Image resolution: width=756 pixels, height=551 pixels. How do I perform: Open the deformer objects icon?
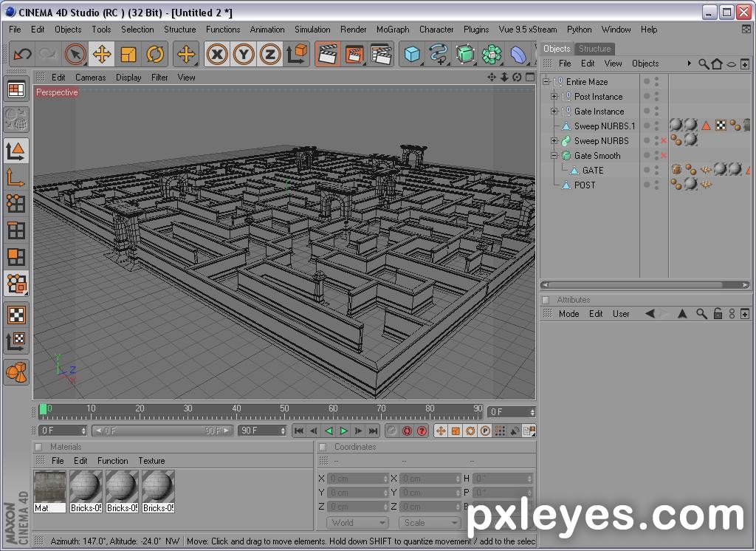[518, 54]
